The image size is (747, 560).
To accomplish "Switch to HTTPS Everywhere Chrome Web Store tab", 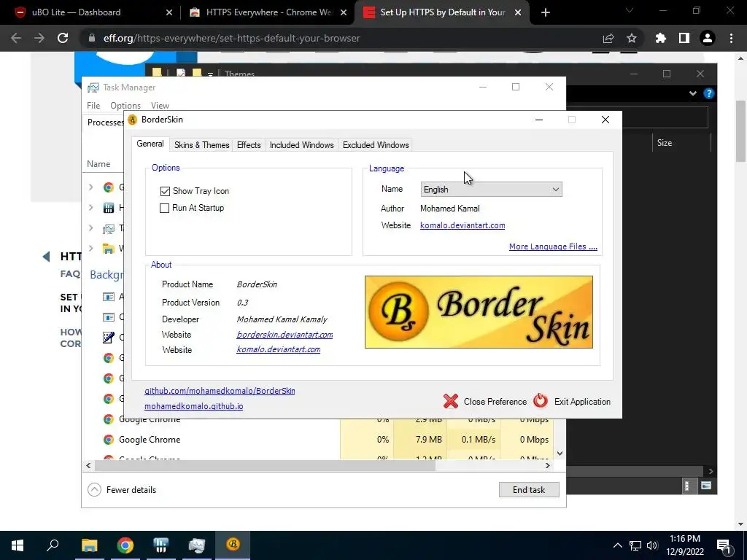I will tap(268, 12).
